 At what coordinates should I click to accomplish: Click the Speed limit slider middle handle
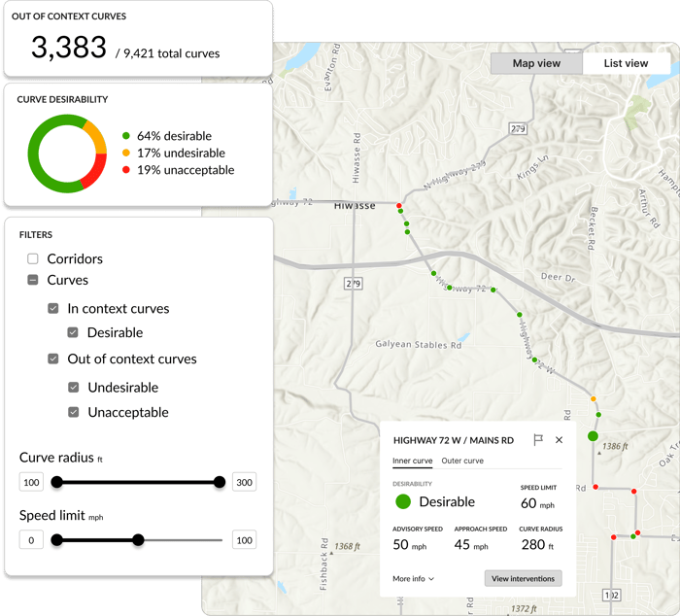click(138, 539)
